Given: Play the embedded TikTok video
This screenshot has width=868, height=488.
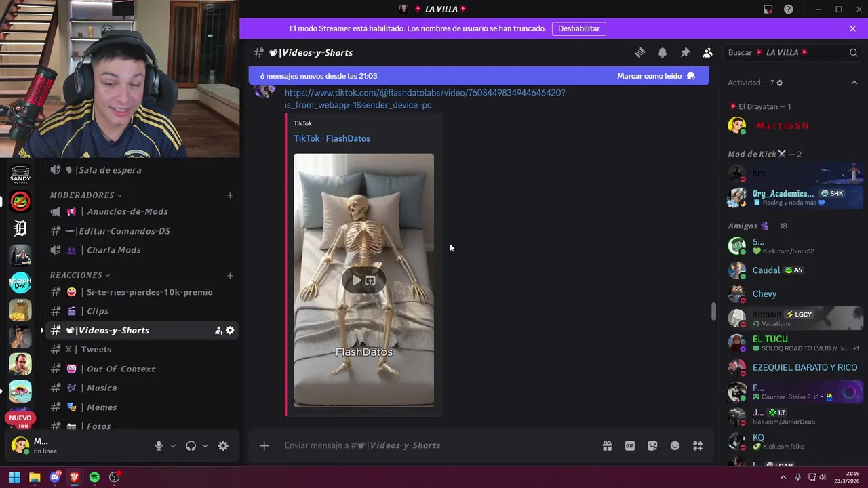Looking at the screenshot, I should coord(357,280).
